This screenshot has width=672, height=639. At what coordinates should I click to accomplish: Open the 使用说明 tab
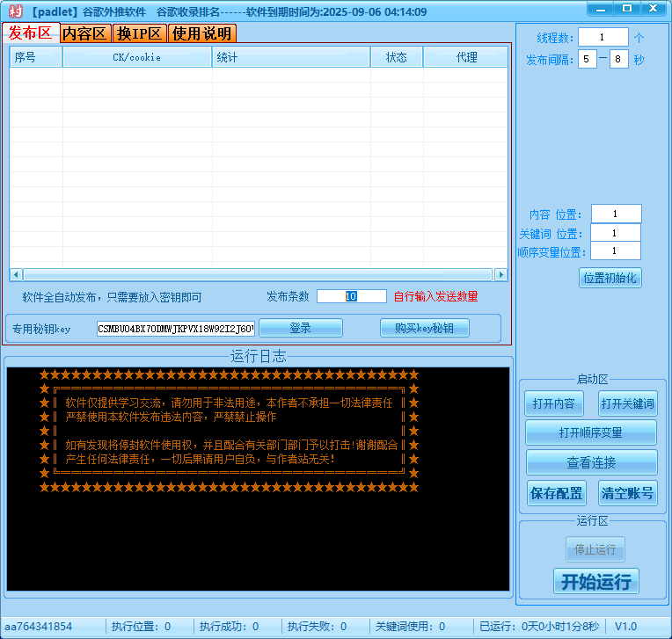201,33
